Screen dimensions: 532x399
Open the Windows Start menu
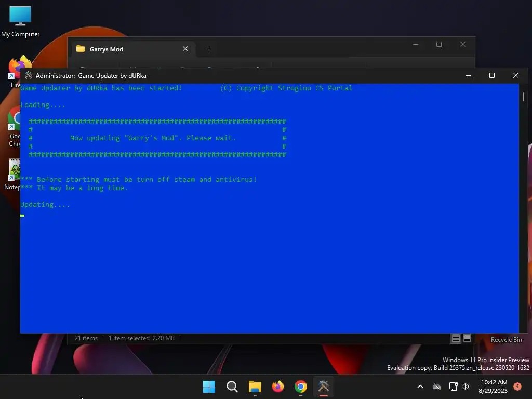(x=209, y=387)
